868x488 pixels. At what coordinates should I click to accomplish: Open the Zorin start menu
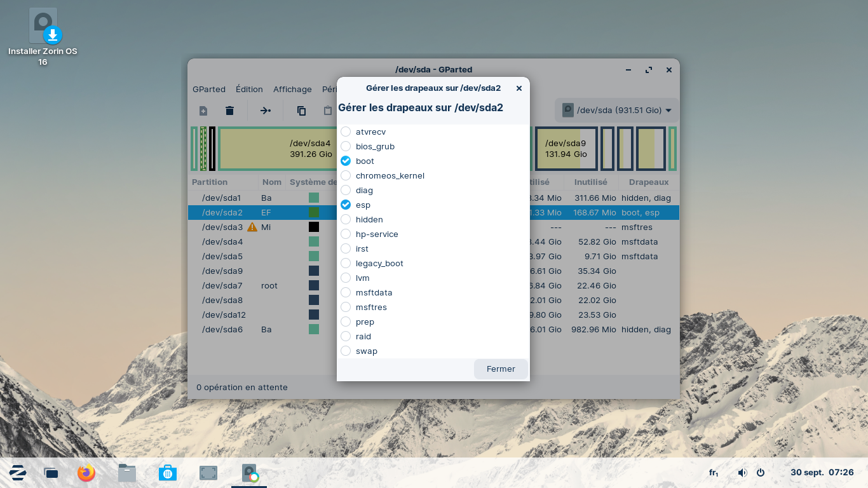tap(18, 473)
